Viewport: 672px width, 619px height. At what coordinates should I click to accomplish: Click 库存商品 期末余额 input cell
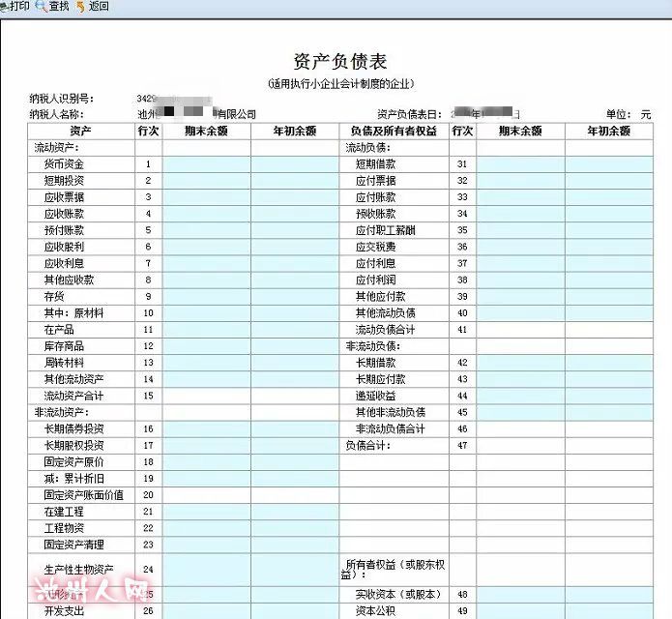pos(207,346)
